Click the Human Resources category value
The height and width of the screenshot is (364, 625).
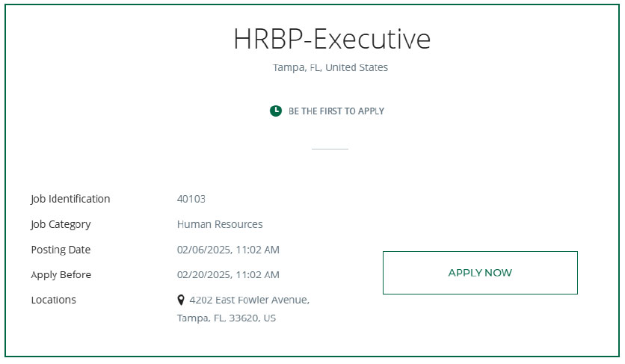[x=220, y=224]
